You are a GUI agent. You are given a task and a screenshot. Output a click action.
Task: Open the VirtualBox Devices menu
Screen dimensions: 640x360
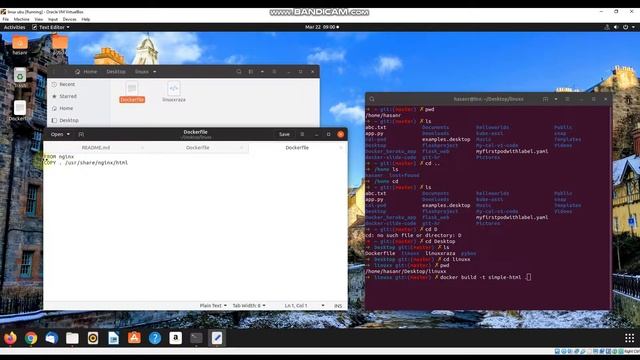(x=69, y=19)
